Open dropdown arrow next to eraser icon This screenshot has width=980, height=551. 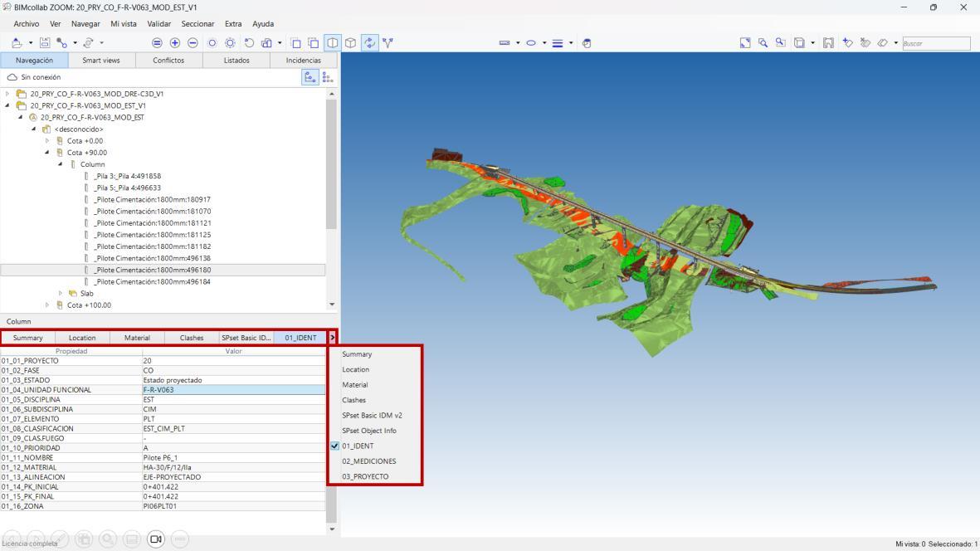895,43
